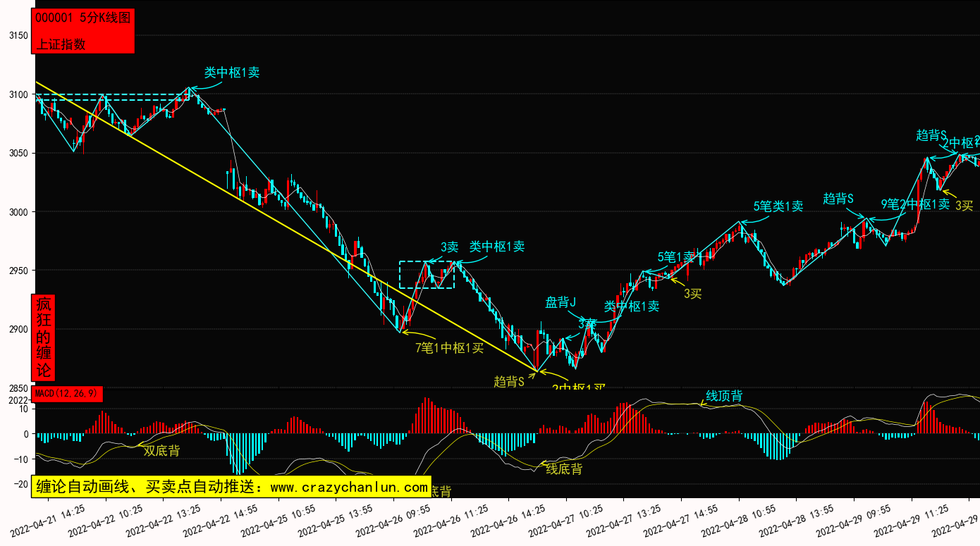Viewport: 980px width, 546px height.
Task: Click the 7笔1中枢1买 buy signal annotation
Action: point(449,347)
